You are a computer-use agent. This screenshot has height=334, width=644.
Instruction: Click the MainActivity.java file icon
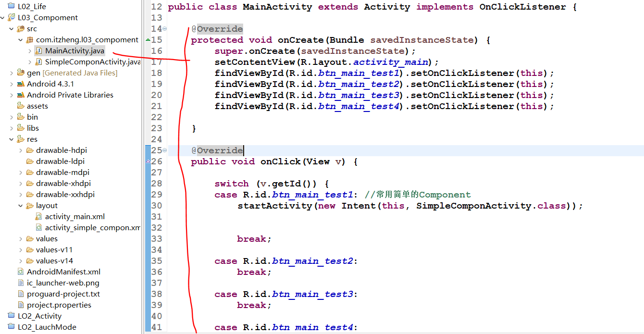39,50
